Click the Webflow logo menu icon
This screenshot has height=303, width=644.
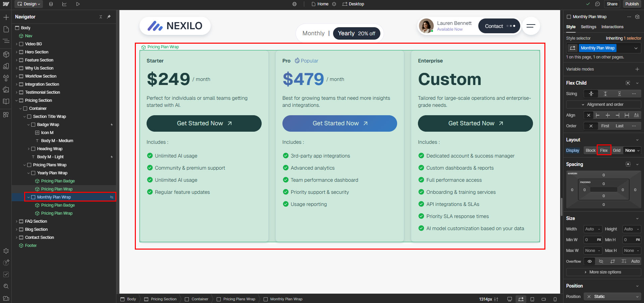point(6,4)
